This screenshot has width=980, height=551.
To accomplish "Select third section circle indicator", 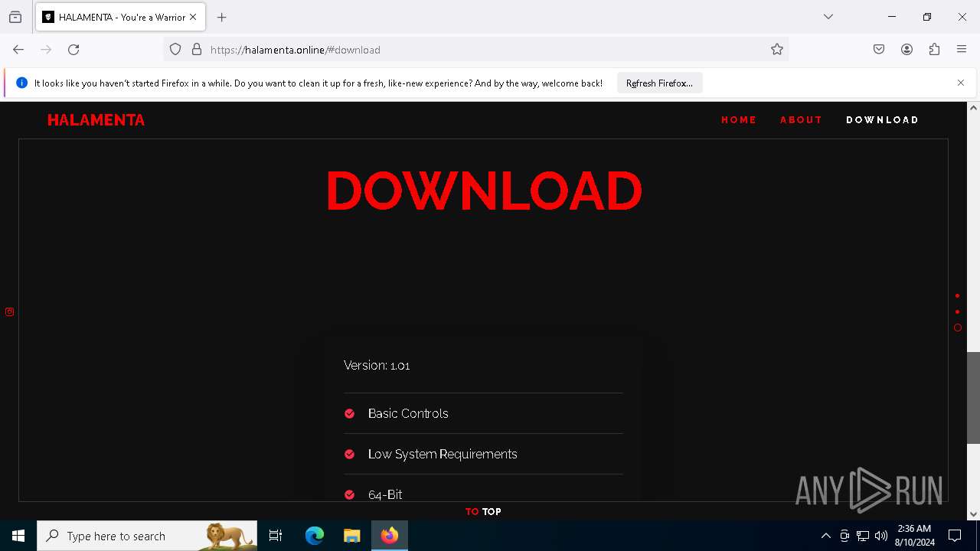I will tap(957, 328).
